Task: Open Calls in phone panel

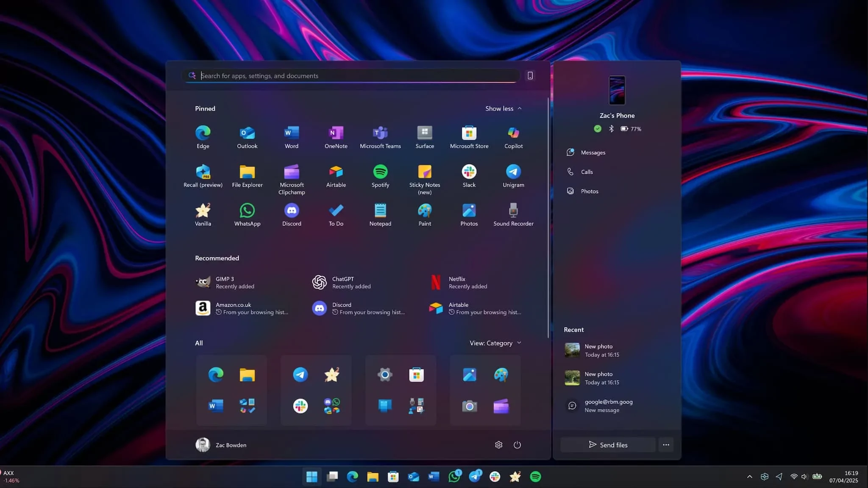Action: pos(587,172)
